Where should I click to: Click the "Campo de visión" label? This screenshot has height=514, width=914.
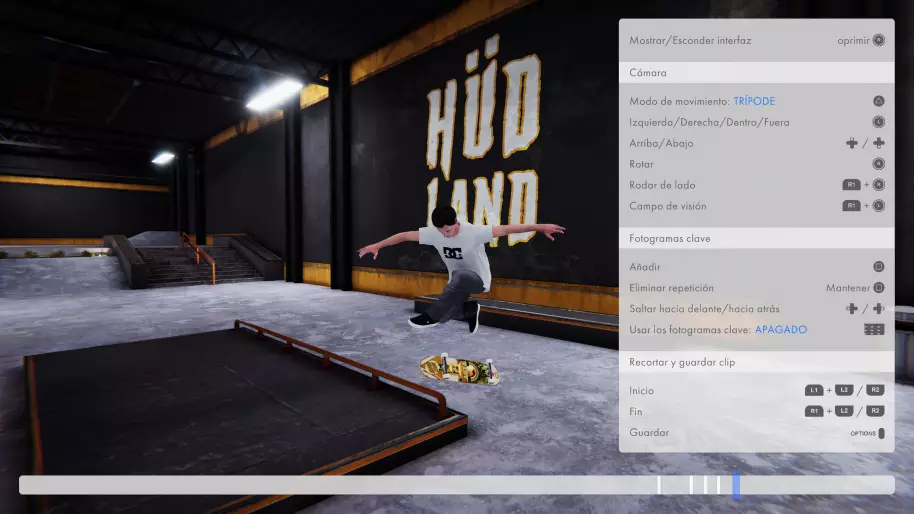tap(667, 206)
